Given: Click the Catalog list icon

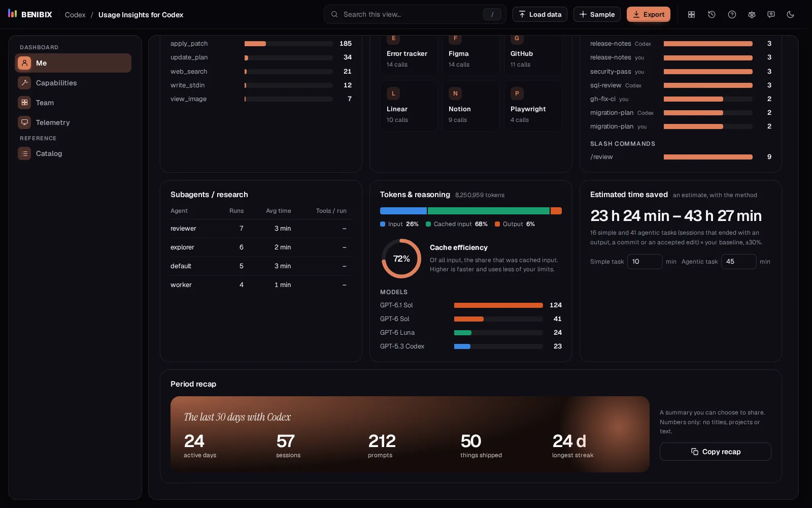Looking at the screenshot, I should (x=24, y=153).
